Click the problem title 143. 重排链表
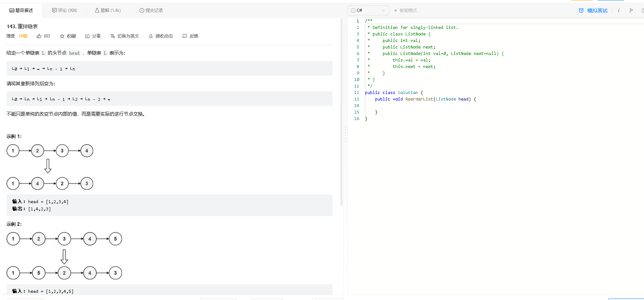Image resolution: width=644 pixels, height=300 pixels. [22, 26]
